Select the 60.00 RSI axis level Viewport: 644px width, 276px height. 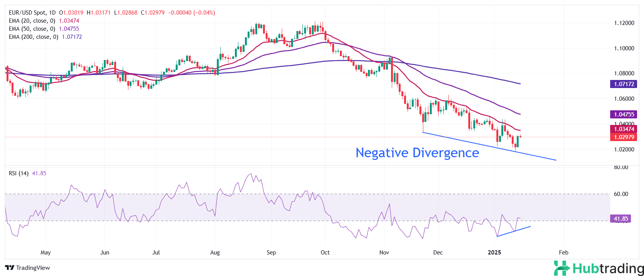coord(621,194)
